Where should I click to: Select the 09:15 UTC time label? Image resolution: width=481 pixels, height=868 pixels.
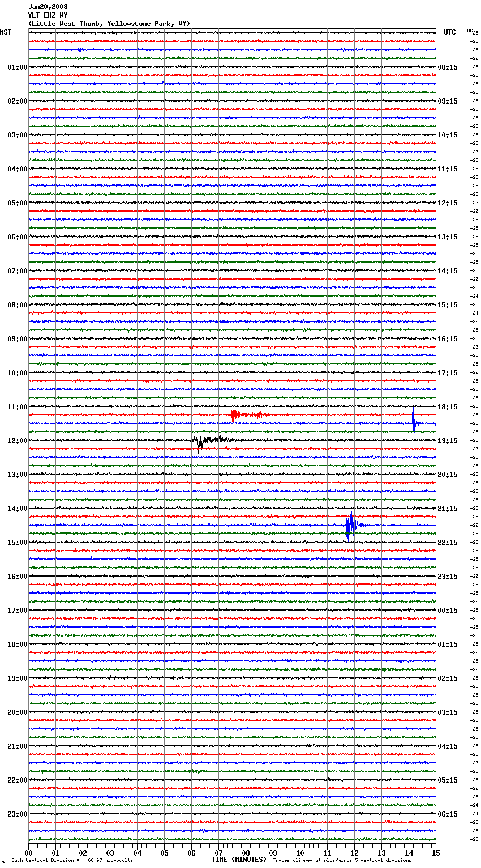[448, 101]
